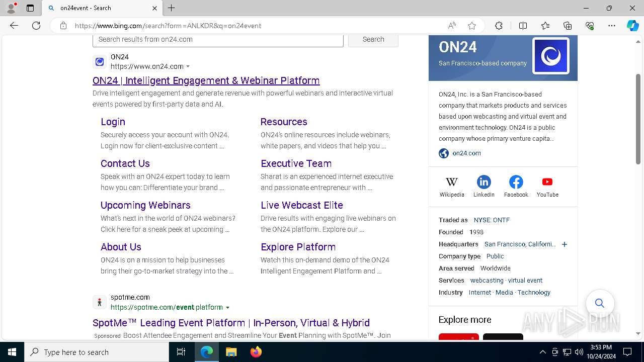Click the Windows search box
The width and height of the screenshot is (644, 362).
tap(97, 352)
